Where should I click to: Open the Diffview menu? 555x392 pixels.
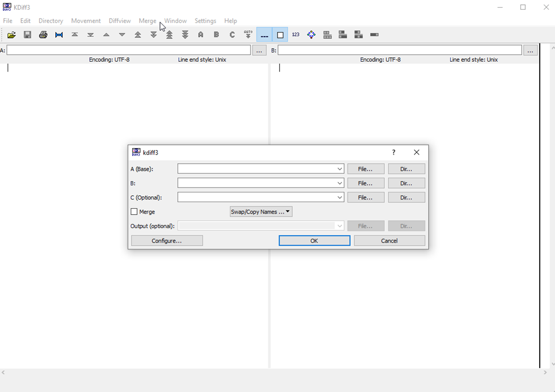point(119,21)
